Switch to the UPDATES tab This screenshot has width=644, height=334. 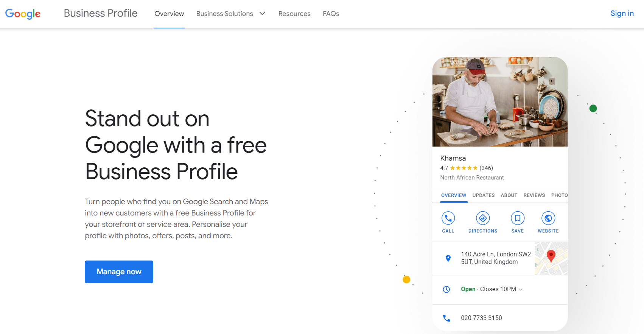(484, 195)
